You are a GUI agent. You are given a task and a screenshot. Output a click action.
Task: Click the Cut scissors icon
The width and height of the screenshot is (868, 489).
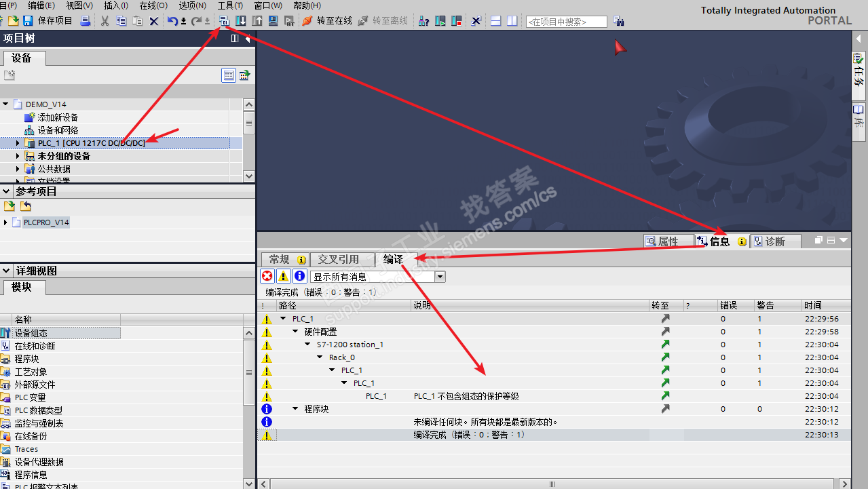[105, 21]
